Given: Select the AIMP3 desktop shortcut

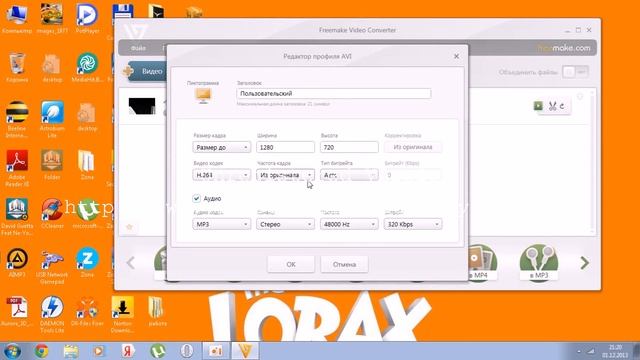Looking at the screenshot, I should tap(17, 262).
